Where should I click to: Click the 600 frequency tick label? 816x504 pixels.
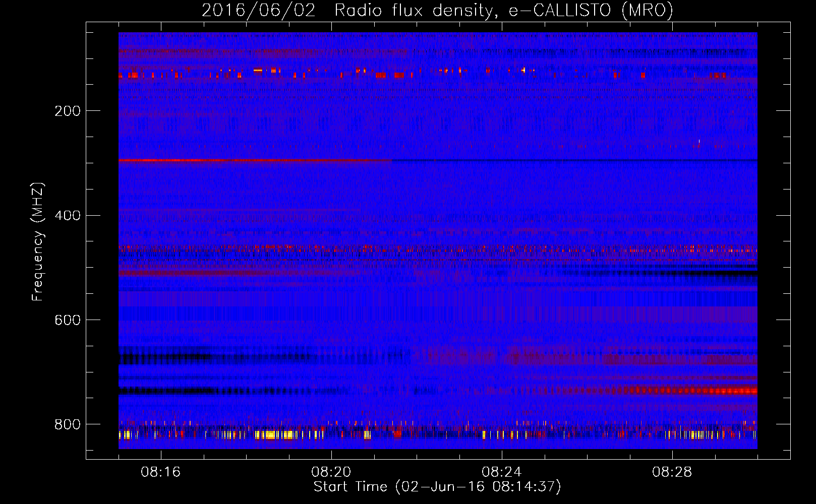coord(68,321)
